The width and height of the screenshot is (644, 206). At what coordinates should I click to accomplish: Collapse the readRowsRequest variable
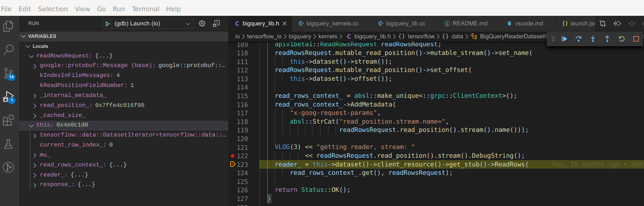point(32,56)
